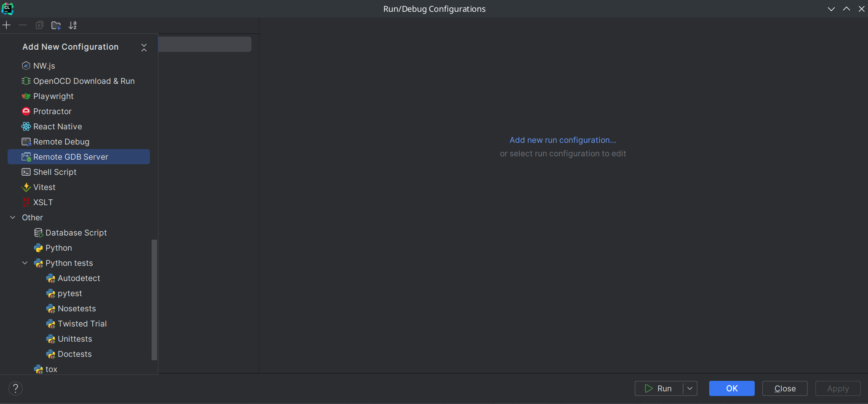The image size is (868, 404).
Task: Collapse the Add New Configuration popup header arrows
Action: tap(144, 47)
